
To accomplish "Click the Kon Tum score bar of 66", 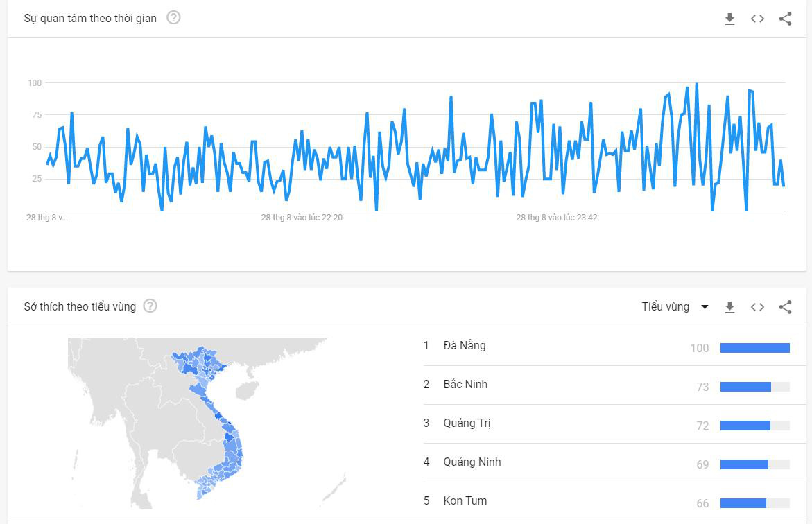I will point(755,503).
